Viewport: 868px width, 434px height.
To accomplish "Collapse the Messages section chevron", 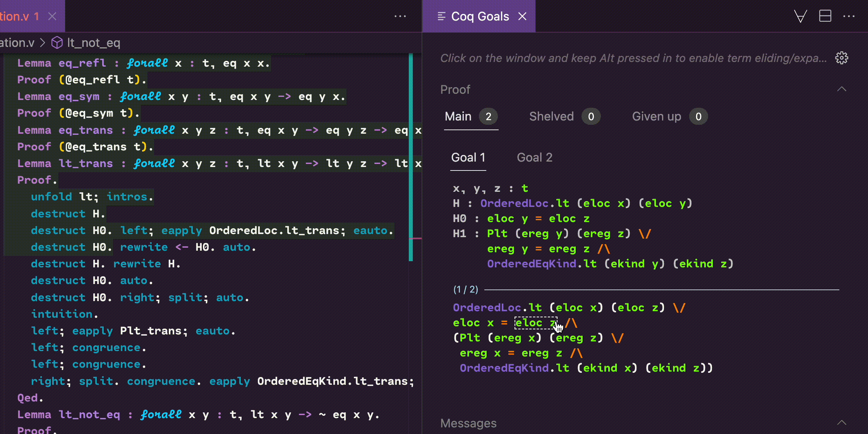I will pyautogui.click(x=841, y=423).
